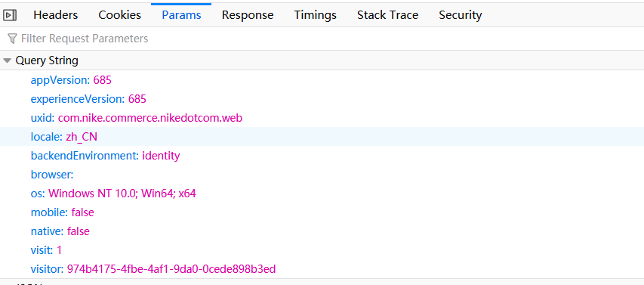Select the experienceVersion: 685 row

pyautogui.click(x=322, y=99)
